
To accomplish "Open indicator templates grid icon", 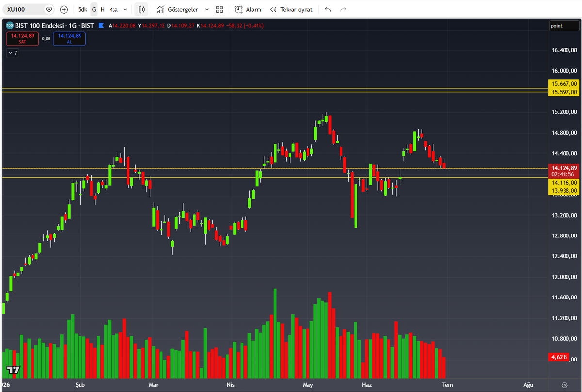I will (219, 9).
